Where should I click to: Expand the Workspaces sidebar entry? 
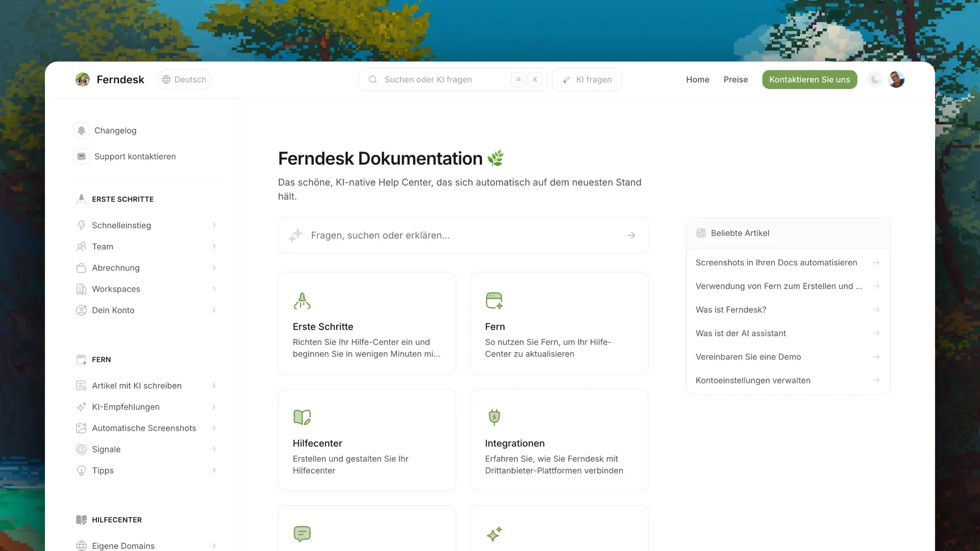point(116,289)
